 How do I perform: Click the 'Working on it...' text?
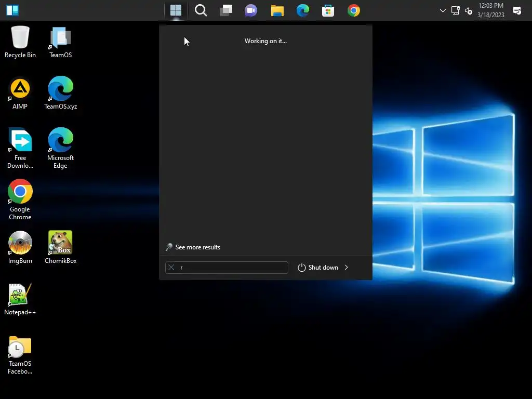pyautogui.click(x=265, y=41)
